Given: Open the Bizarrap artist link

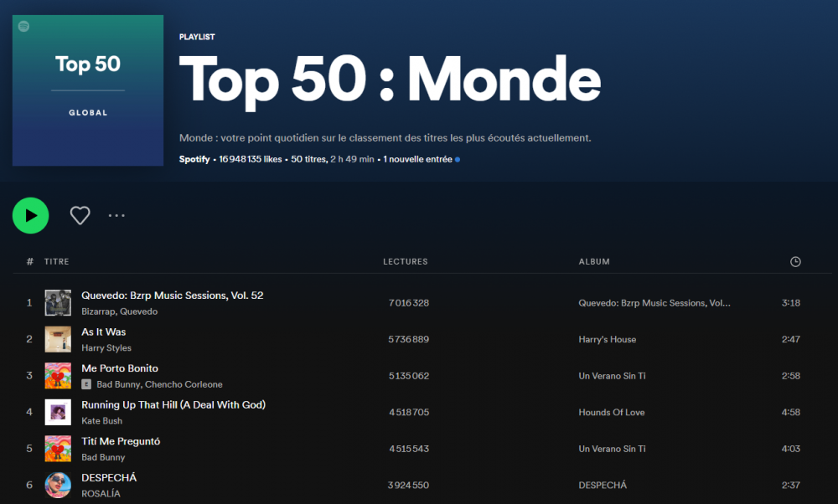Looking at the screenshot, I should point(98,311).
